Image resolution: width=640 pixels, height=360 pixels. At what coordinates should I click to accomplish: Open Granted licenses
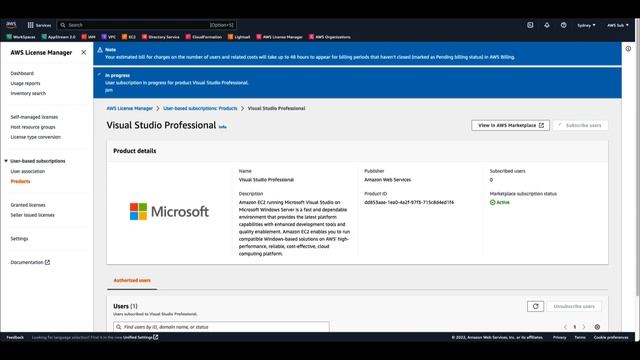(28, 205)
